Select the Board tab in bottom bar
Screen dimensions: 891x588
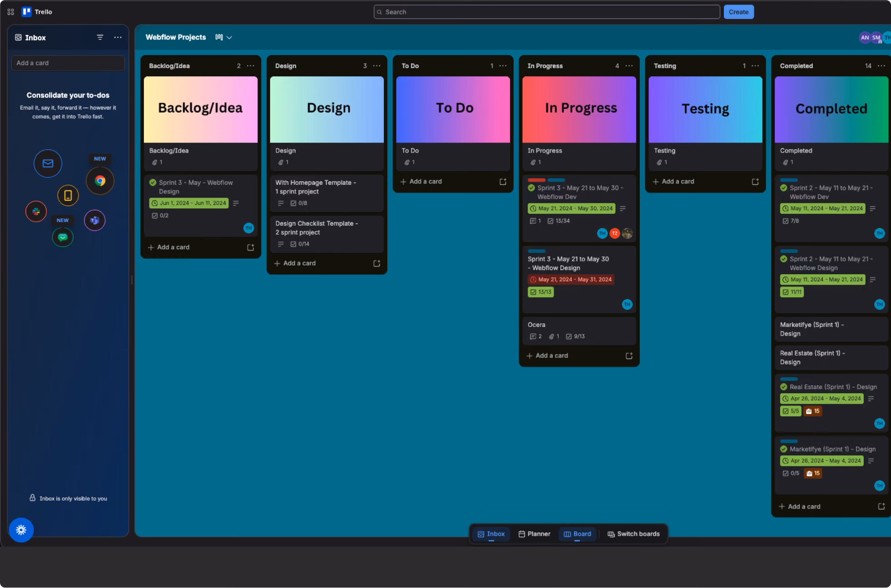pos(577,534)
